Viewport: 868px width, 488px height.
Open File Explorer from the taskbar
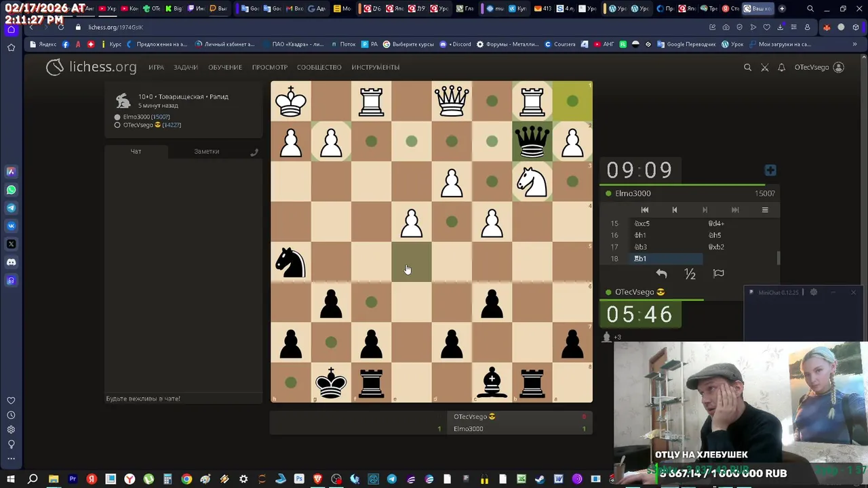coord(54,479)
